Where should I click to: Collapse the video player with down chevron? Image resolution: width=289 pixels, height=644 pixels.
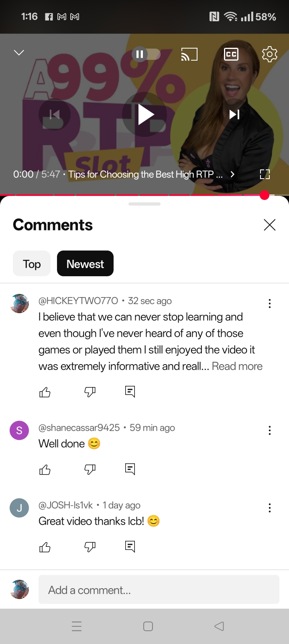[x=19, y=53]
